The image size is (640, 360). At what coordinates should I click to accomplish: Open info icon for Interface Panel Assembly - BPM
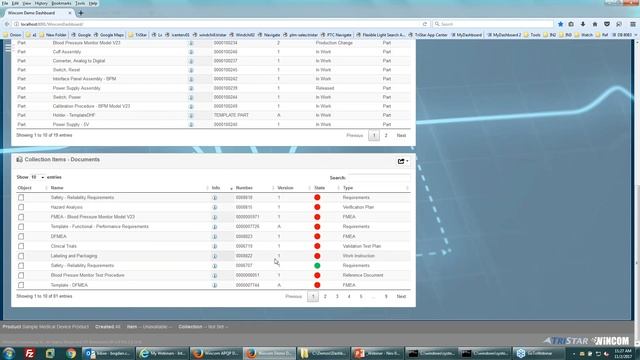point(191,79)
